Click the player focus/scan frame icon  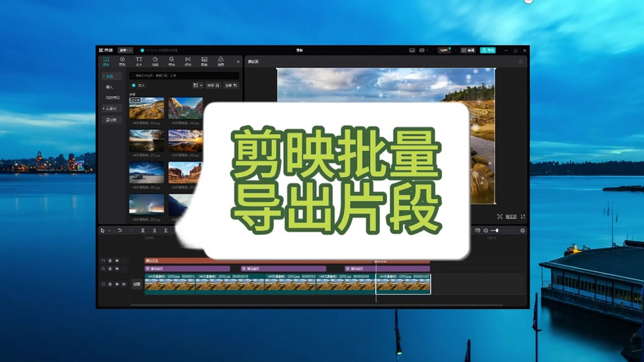point(500,217)
